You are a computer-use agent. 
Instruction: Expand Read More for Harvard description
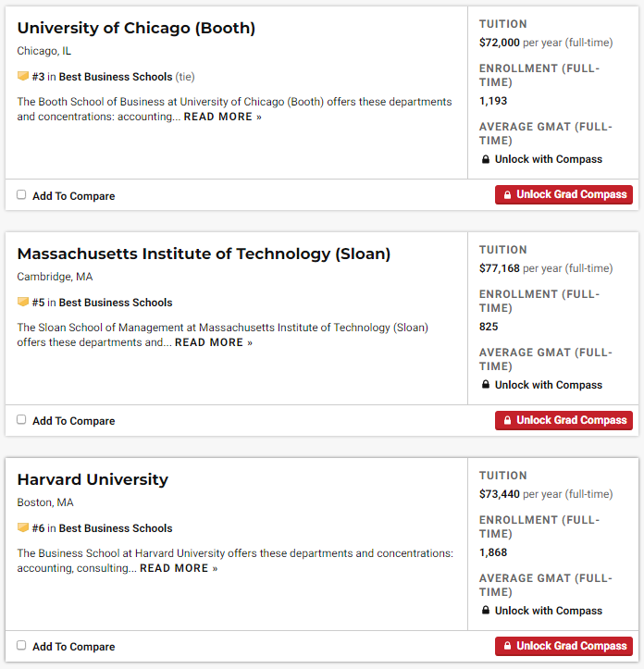(179, 569)
